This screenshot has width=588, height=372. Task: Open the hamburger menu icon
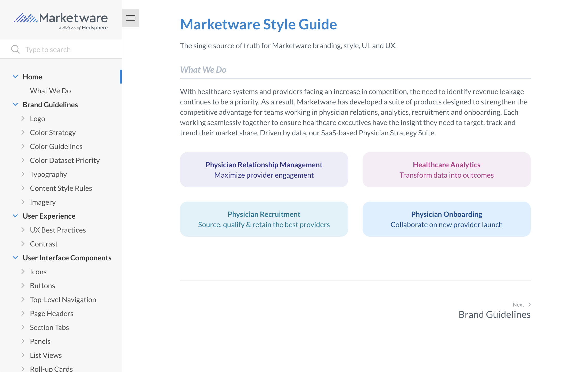[130, 18]
